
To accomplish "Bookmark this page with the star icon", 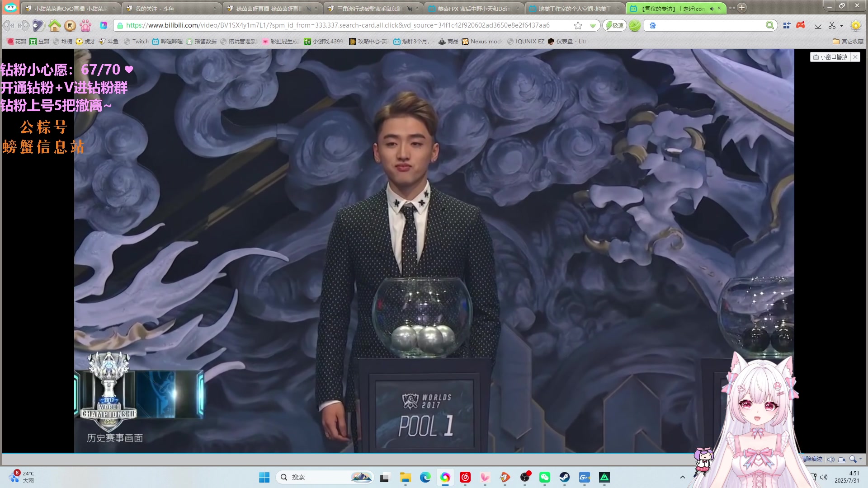I will [578, 26].
